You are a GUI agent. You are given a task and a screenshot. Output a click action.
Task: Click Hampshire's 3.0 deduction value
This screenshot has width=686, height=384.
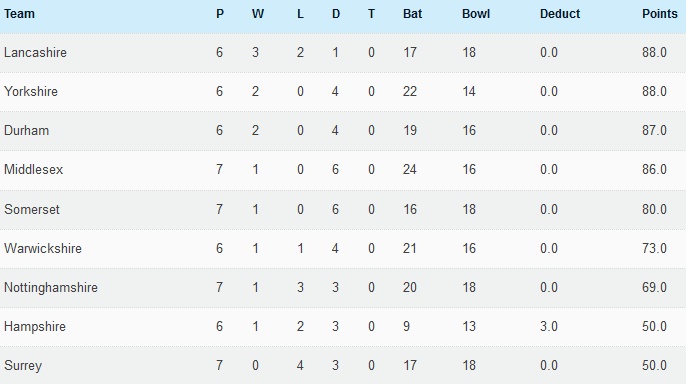[x=549, y=326]
